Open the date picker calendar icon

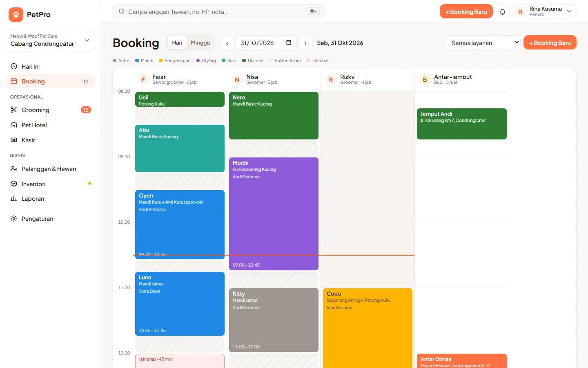point(289,43)
